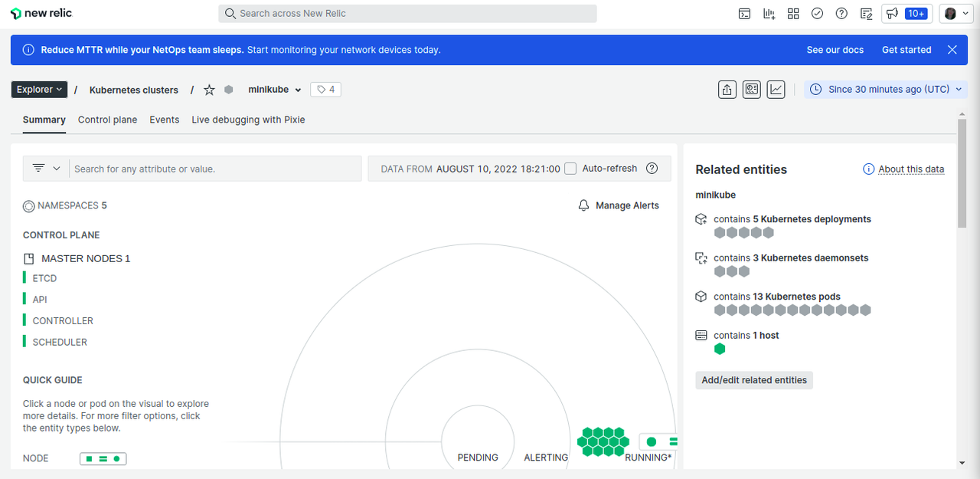Toggle the node shape legend beside RUNNING*
This screenshot has width=980, height=479.
658,441
